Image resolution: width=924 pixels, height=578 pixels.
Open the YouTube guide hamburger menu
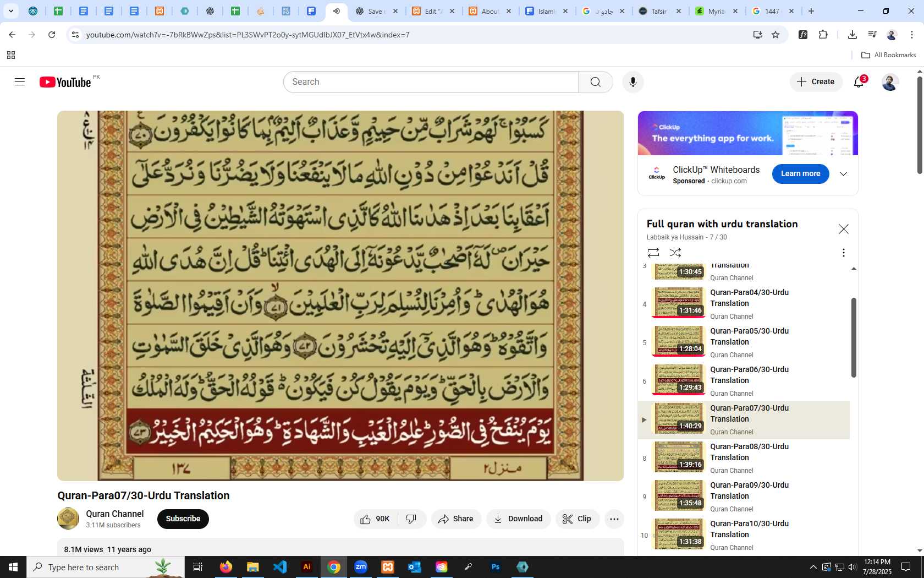20,82
